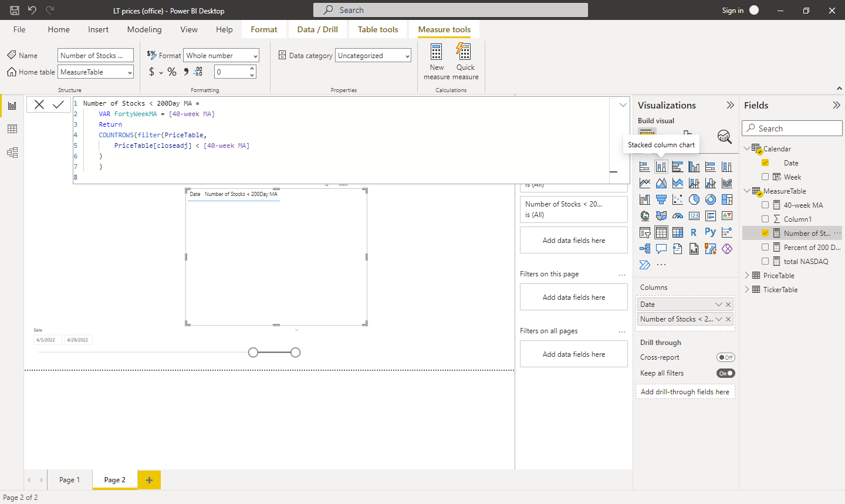Commit the formula with the checkmark icon
Image resolution: width=845 pixels, height=504 pixels.
58,104
